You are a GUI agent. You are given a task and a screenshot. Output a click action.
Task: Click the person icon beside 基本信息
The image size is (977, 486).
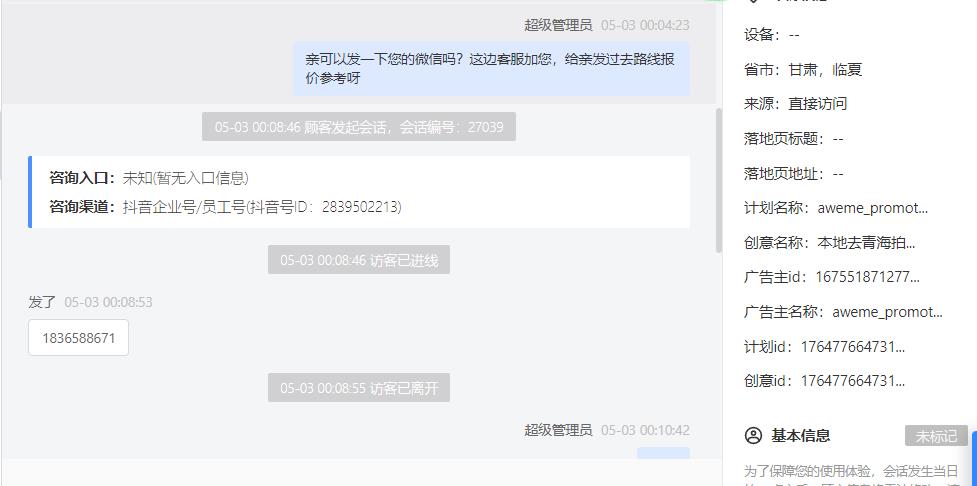[x=753, y=436]
